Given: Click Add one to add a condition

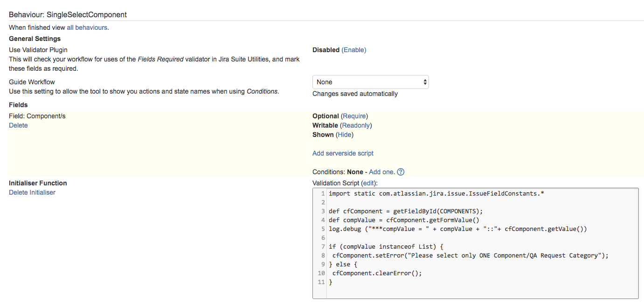Looking at the screenshot, I should [x=381, y=172].
